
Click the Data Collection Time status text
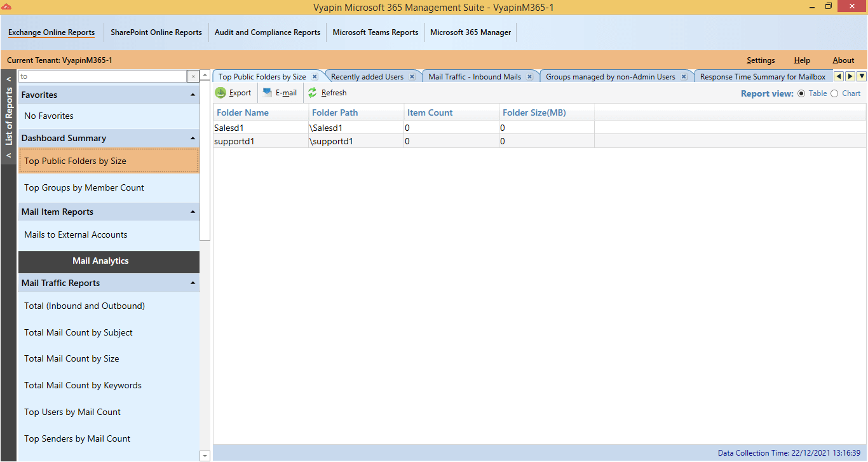pos(789,453)
